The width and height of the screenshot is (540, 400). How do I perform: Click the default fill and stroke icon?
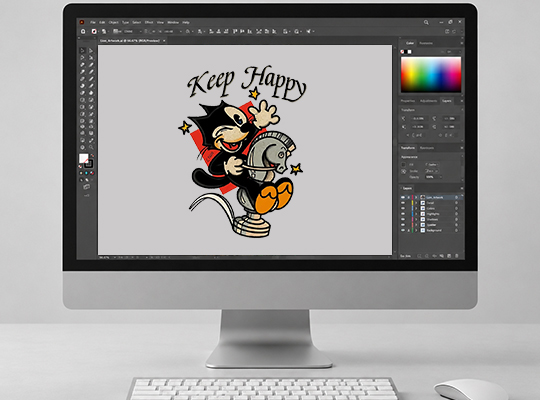(80, 166)
